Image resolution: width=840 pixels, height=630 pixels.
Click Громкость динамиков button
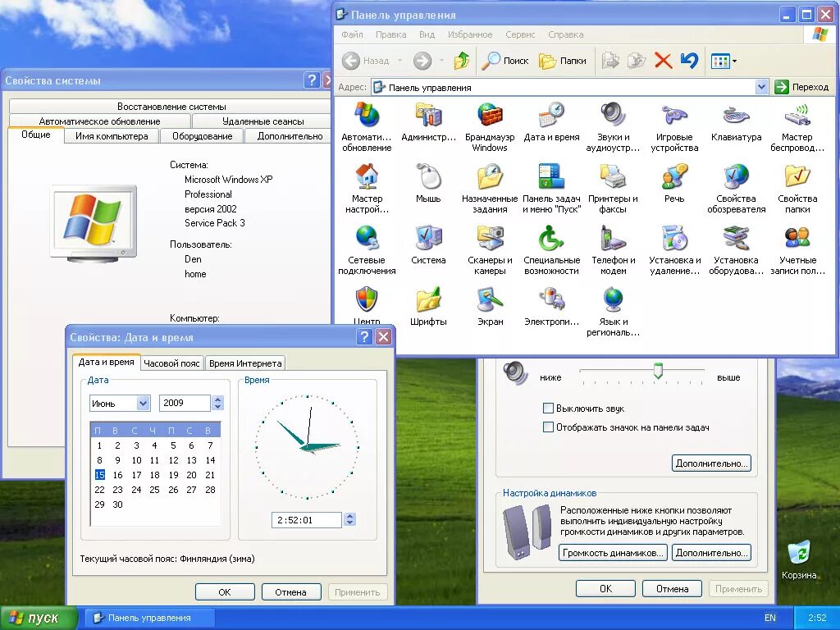613,552
